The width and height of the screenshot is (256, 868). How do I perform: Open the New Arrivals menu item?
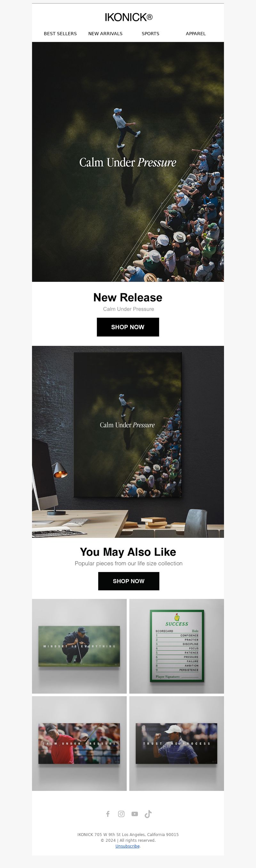click(x=105, y=34)
